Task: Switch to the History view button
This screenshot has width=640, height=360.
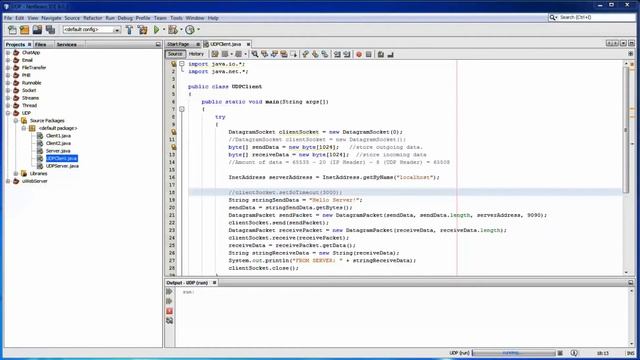Action: coord(196,54)
